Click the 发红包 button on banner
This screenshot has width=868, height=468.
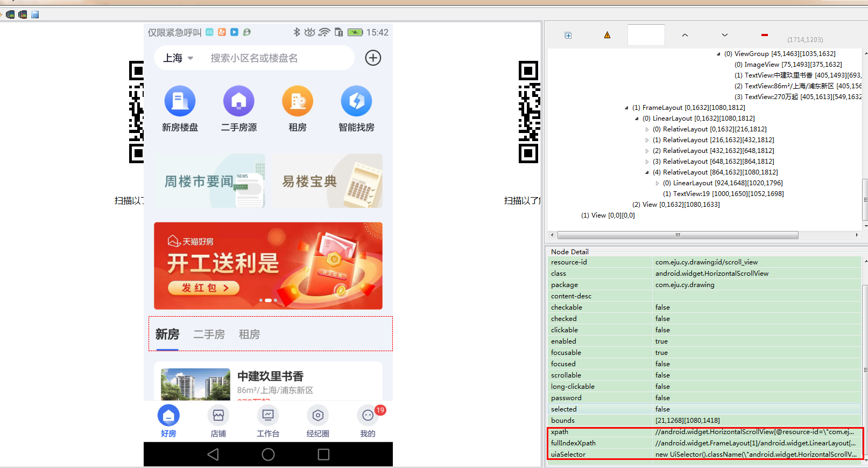tap(204, 288)
